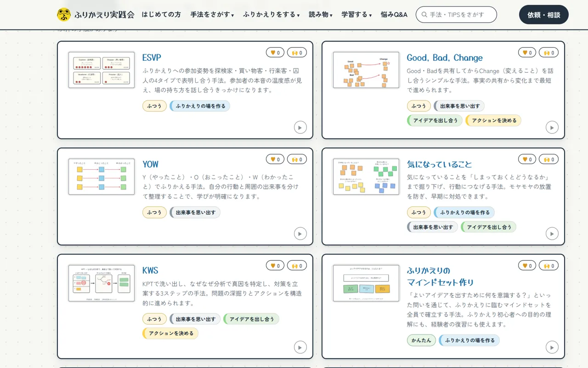
Task: Toggle heart like on Good, Bad, Change card
Action: [527, 52]
